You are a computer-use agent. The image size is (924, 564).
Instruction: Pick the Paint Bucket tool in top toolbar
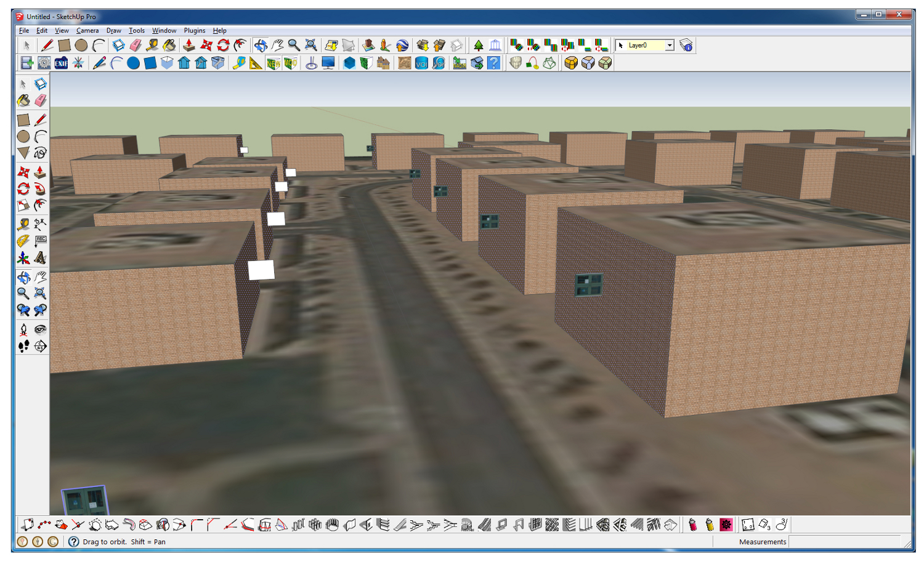click(169, 46)
